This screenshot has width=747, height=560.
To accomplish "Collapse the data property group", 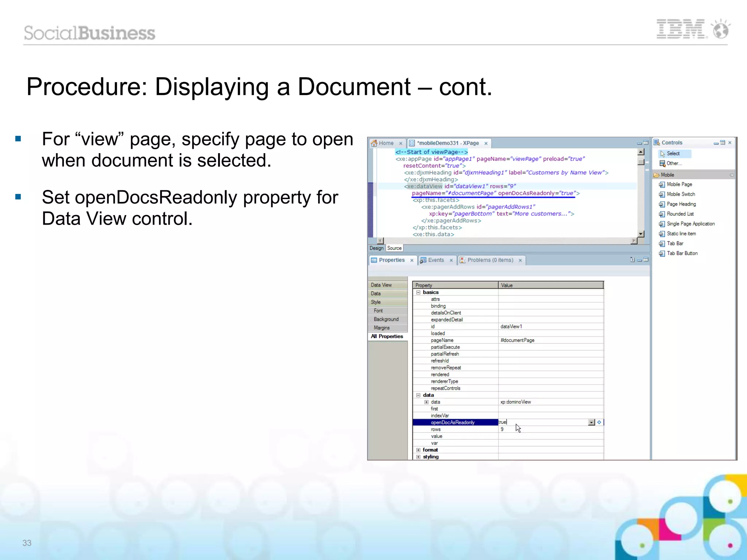I will (x=418, y=395).
